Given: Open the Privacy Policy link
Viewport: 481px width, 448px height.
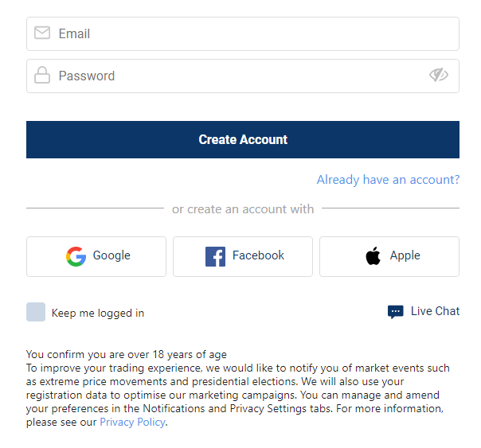Looking at the screenshot, I should coord(132,423).
